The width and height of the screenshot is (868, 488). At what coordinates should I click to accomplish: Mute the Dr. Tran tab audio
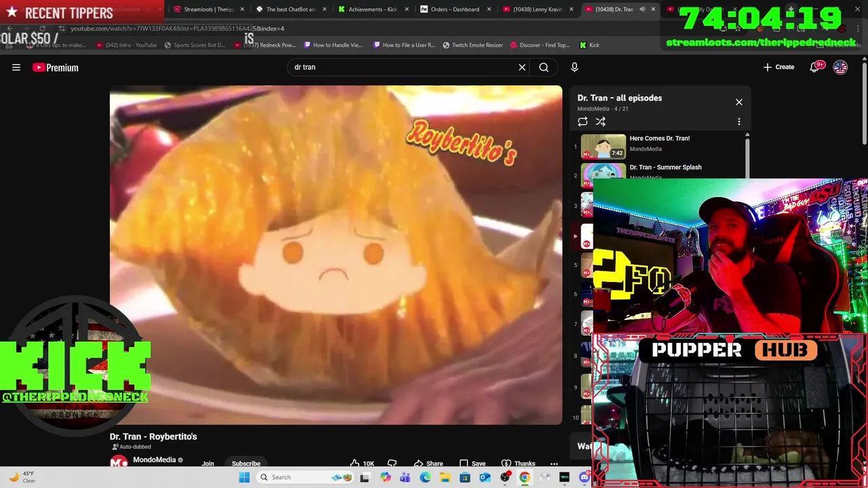[x=642, y=9]
